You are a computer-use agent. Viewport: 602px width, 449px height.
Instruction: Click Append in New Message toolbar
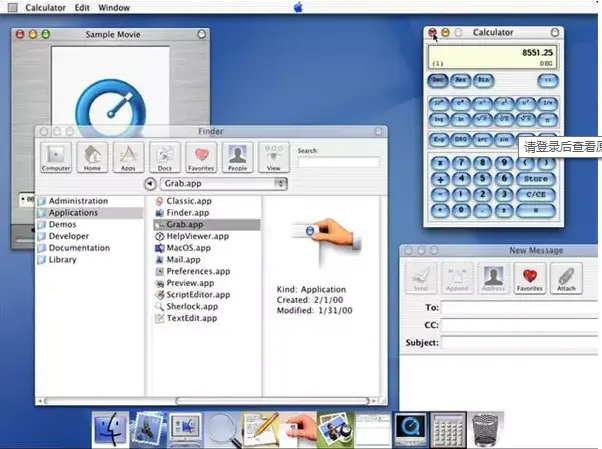pos(457,278)
